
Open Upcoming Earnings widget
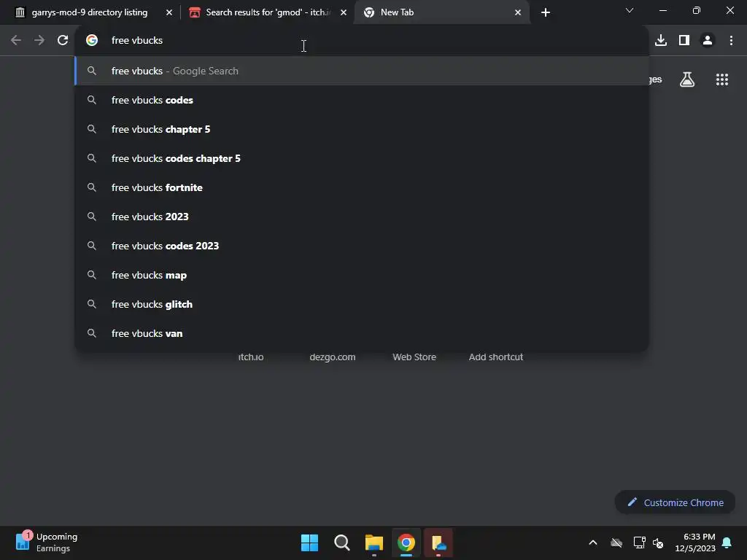pyautogui.click(x=46, y=542)
